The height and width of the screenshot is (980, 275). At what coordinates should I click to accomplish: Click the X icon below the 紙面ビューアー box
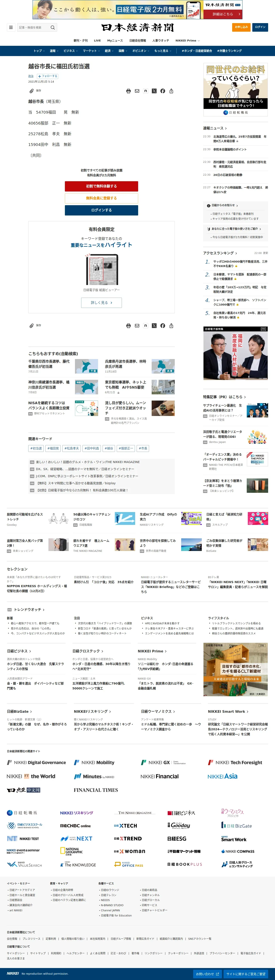click(x=154, y=326)
